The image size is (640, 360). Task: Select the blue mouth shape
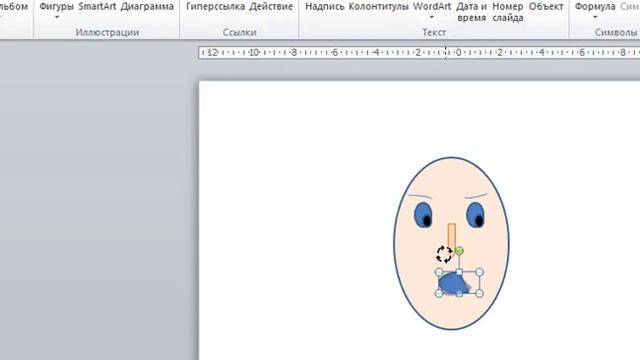click(x=452, y=283)
